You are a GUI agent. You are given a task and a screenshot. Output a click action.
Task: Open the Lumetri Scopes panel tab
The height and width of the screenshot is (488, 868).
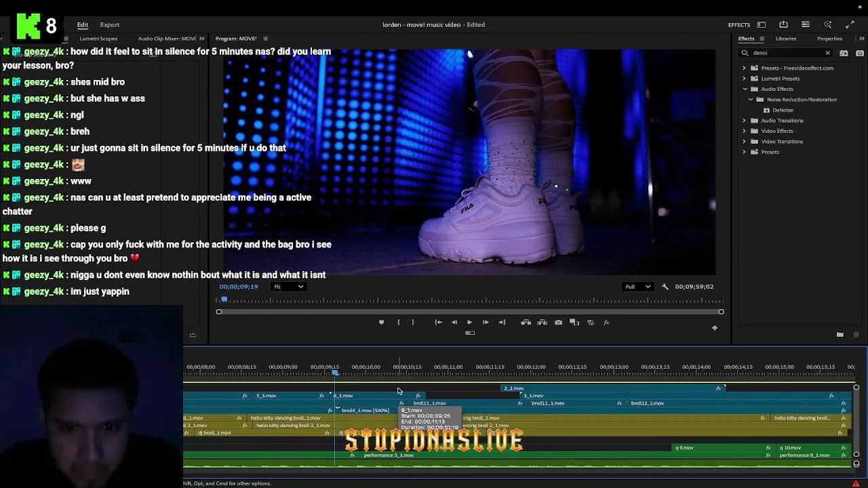[x=98, y=39]
